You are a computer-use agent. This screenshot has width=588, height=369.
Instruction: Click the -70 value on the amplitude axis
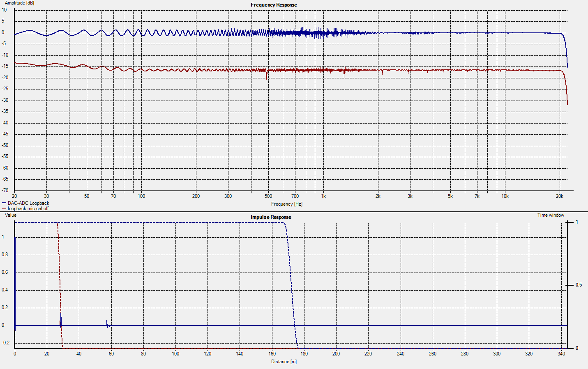[5, 190]
